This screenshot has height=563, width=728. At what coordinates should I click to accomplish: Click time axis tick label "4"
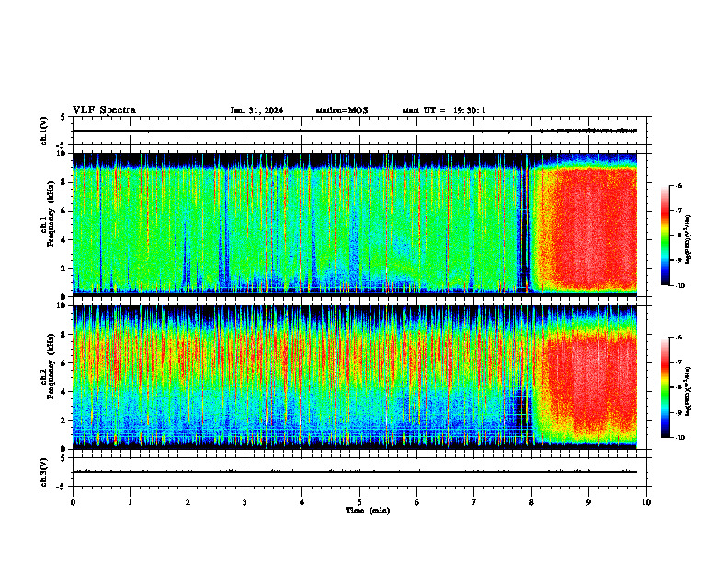coord(301,502)
